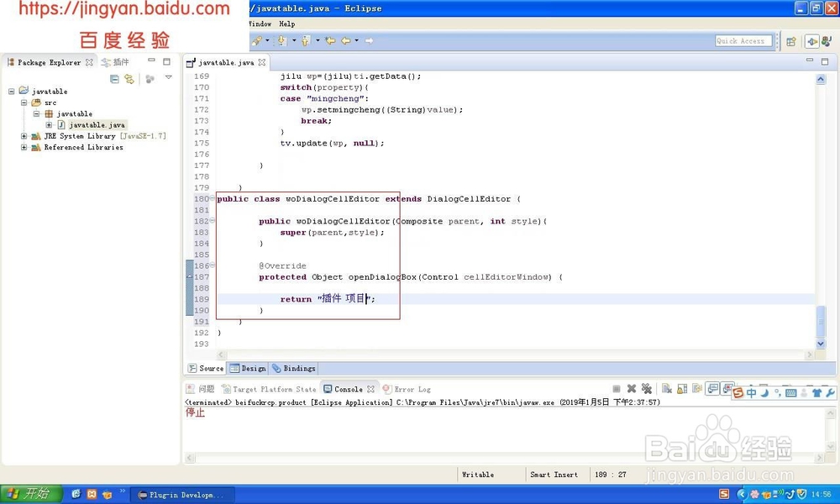Screen dimensions: 840x504
Task: Click the Sogou input logo icon
Action: pos(738,393)
